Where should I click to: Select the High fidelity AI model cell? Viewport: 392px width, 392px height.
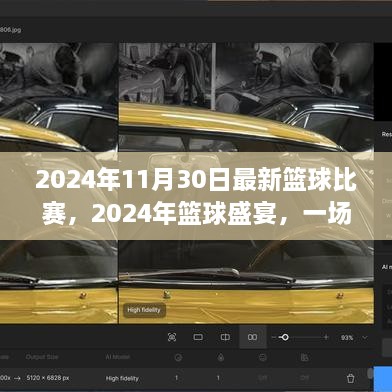pyautogui.click(x=122, y=378)
